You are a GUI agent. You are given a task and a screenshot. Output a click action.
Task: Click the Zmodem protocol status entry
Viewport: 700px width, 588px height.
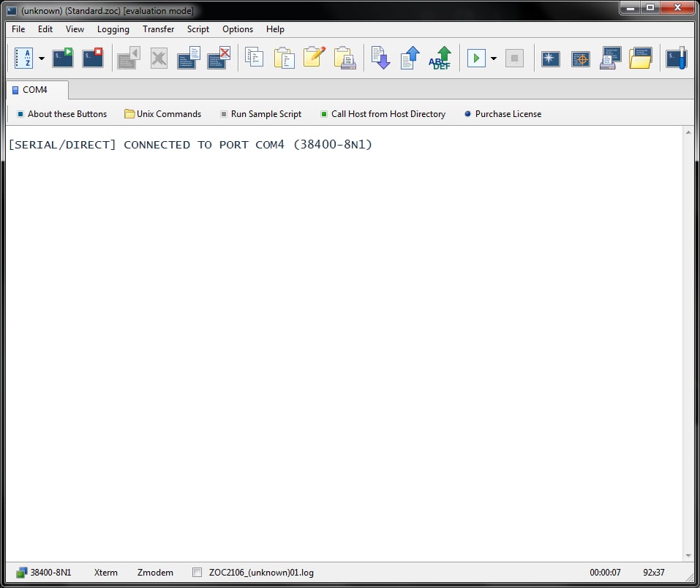point(155,573)
